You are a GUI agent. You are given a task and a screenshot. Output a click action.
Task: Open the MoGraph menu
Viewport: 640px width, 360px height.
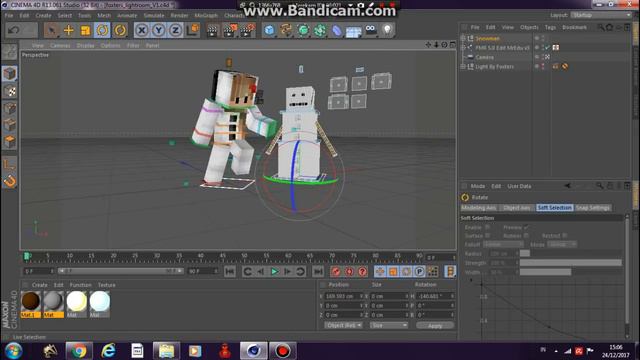206,16
